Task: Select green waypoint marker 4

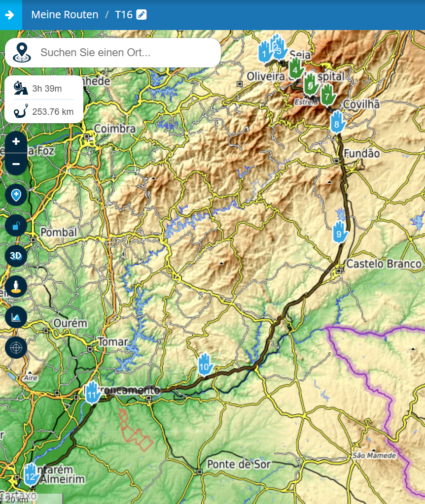Action: 296,68
